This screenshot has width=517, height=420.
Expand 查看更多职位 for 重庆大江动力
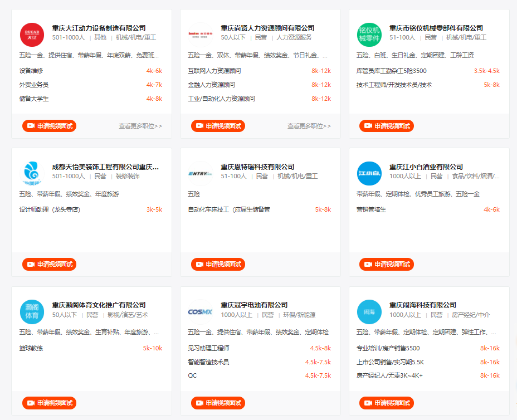140,126
